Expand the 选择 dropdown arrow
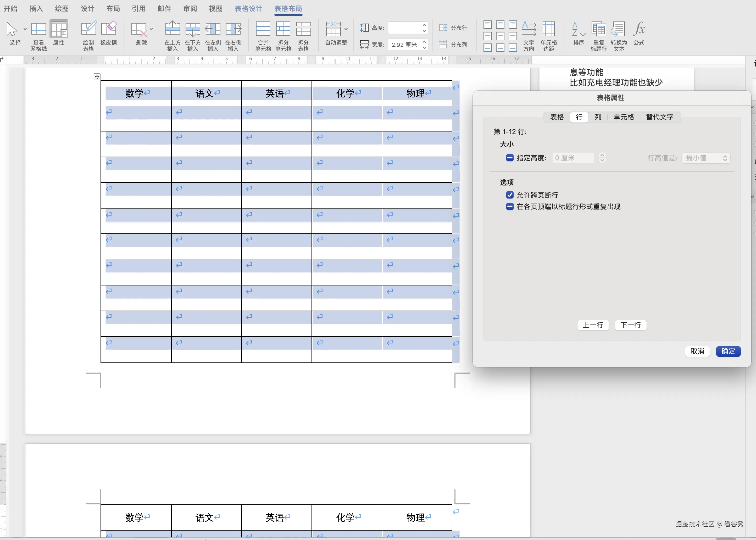The height and width of the screenshot is (540, 756). (25, 29)
